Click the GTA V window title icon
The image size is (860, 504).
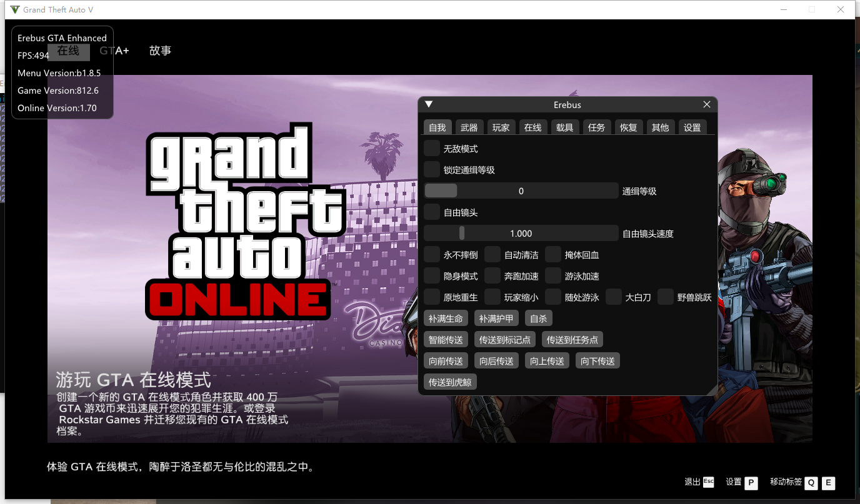(15, 9)
